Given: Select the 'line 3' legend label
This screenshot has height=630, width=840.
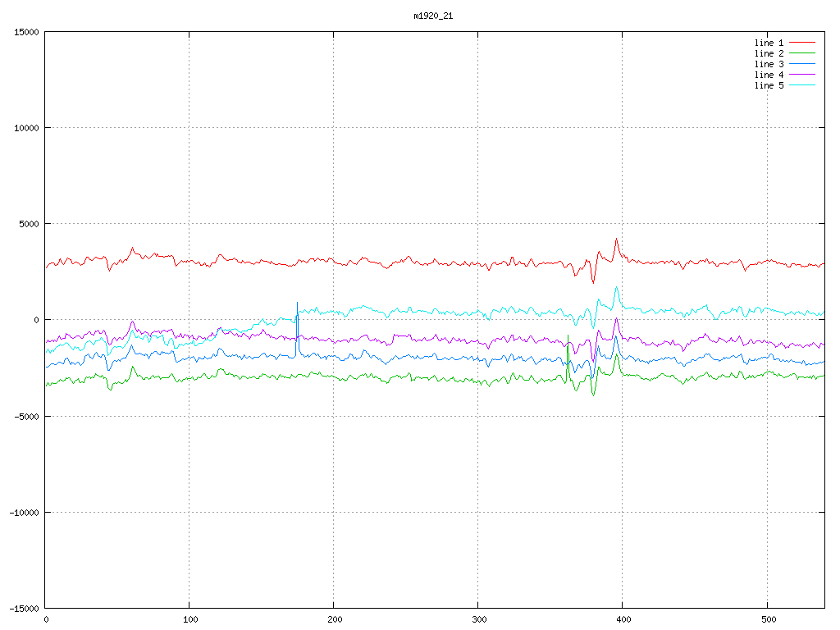Looking at the screenshot, I should click(769, 64).
